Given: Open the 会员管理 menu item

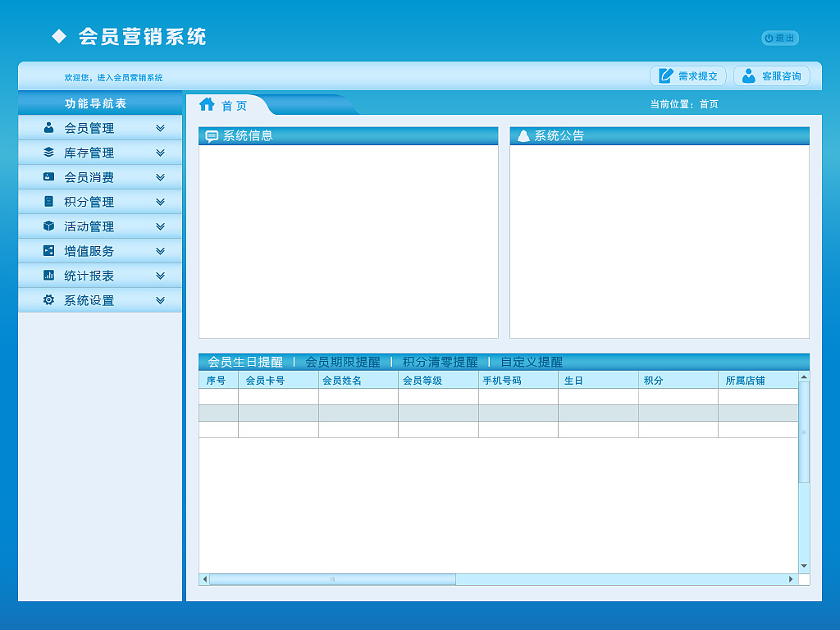Looking at the screenshot, I should [x=100, y=128].
